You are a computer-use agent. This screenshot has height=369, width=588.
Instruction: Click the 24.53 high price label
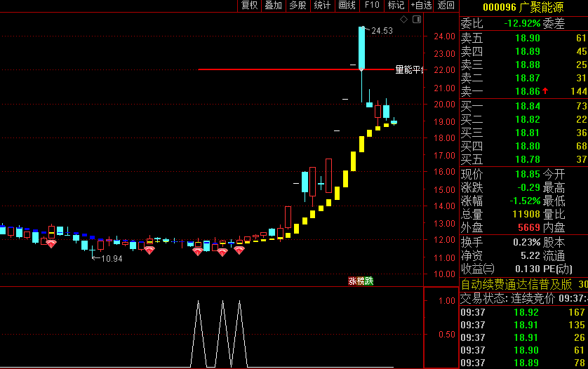382,31
